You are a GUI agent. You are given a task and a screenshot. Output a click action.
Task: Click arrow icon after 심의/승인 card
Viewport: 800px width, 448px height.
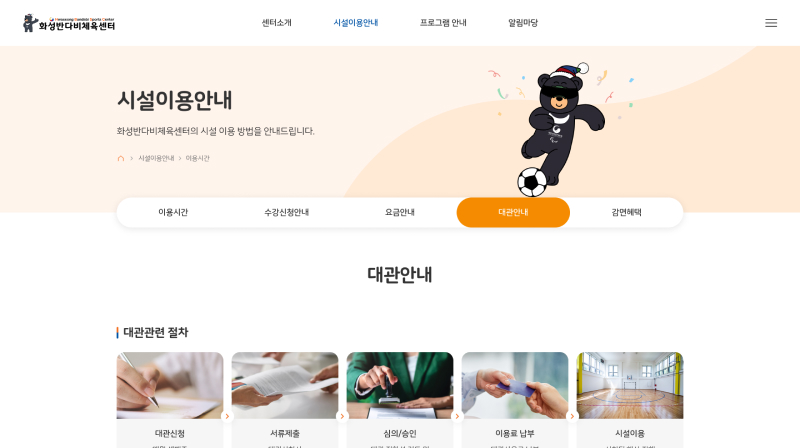click(x=457, y=416)
